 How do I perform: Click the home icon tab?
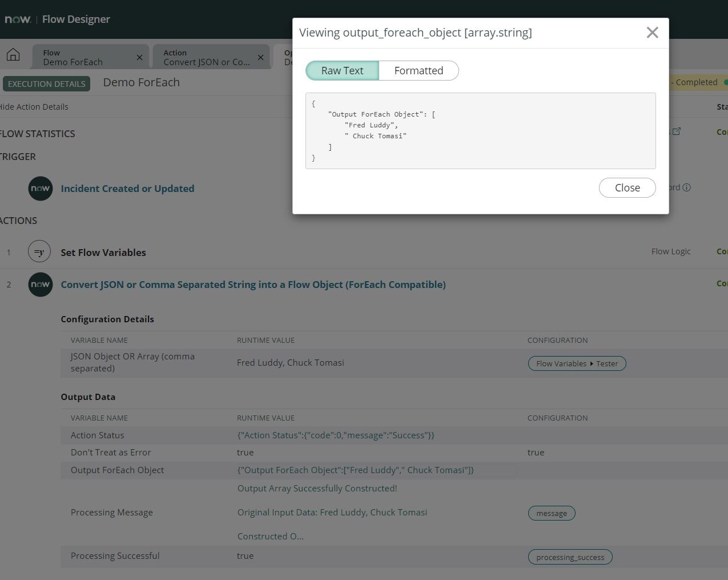[13, 55]
